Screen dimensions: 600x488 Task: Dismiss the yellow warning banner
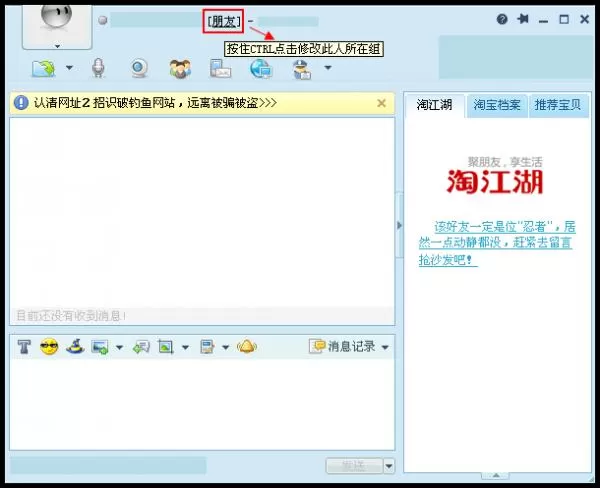click(x=382, y=103)
